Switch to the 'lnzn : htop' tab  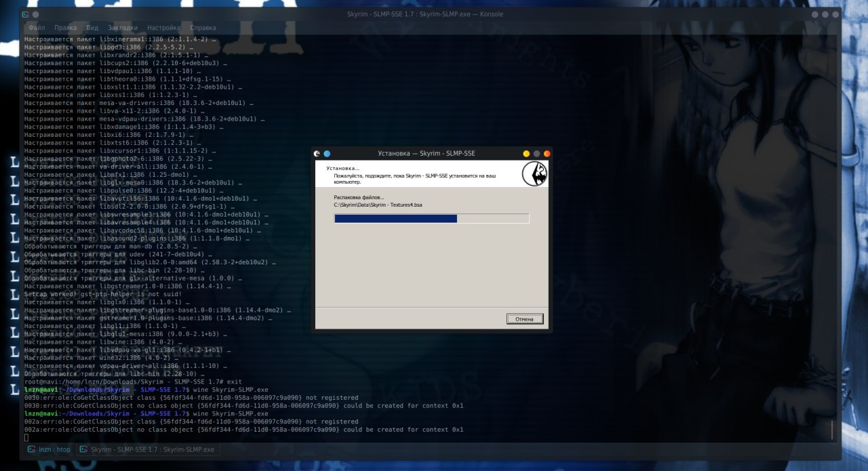click(49, 449)
